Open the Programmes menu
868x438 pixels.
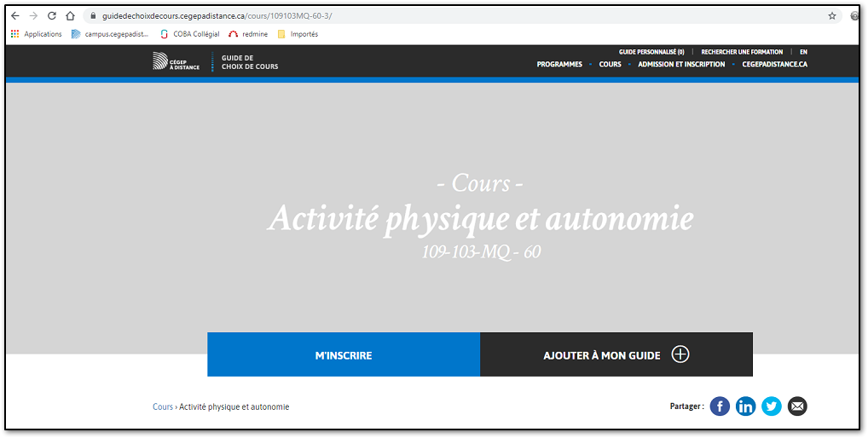tap(559, 65)
